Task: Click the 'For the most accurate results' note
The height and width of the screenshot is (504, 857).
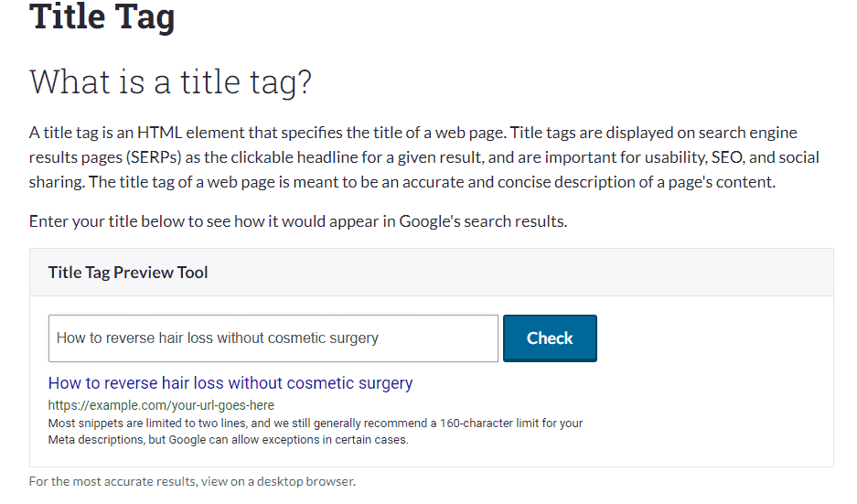Action: pos(192,481)
